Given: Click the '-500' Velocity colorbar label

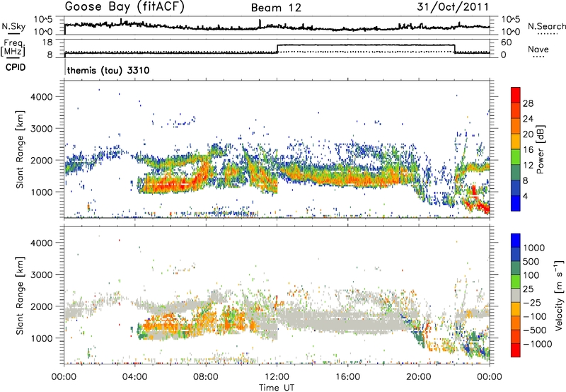Looking at the screenshot, I should (x=535, y=330).
